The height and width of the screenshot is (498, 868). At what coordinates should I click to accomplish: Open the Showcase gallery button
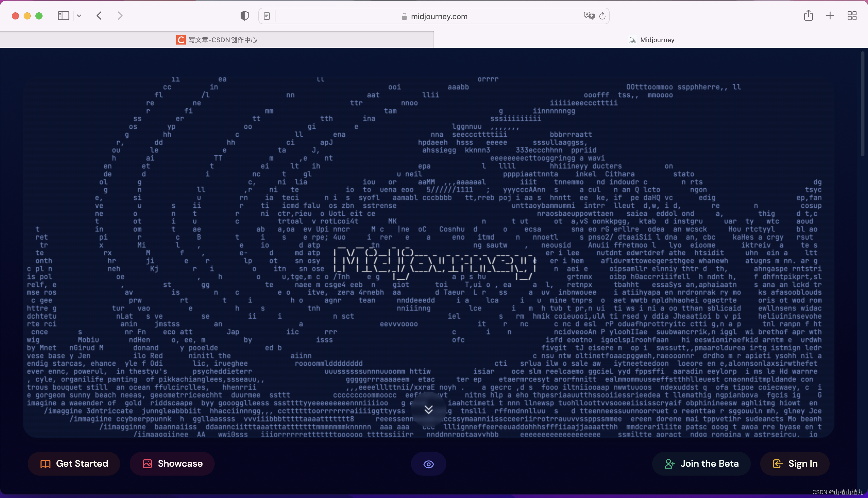[x=172, y=463]
